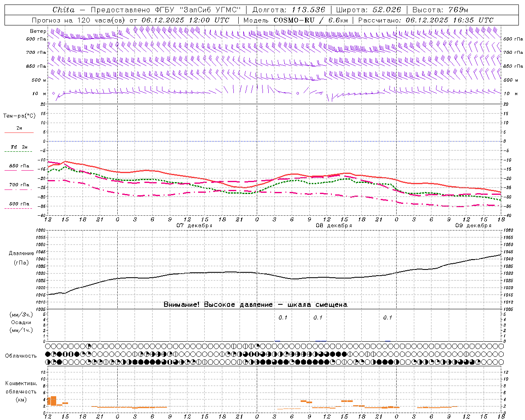Click the longitude value "Долгота: 113.536"

tap(289, 10)
